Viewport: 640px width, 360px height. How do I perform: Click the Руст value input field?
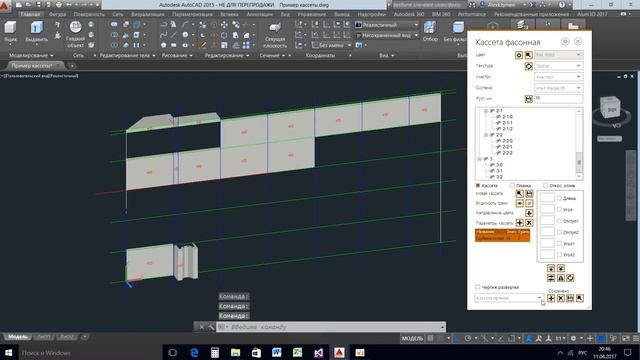(558, 98)
